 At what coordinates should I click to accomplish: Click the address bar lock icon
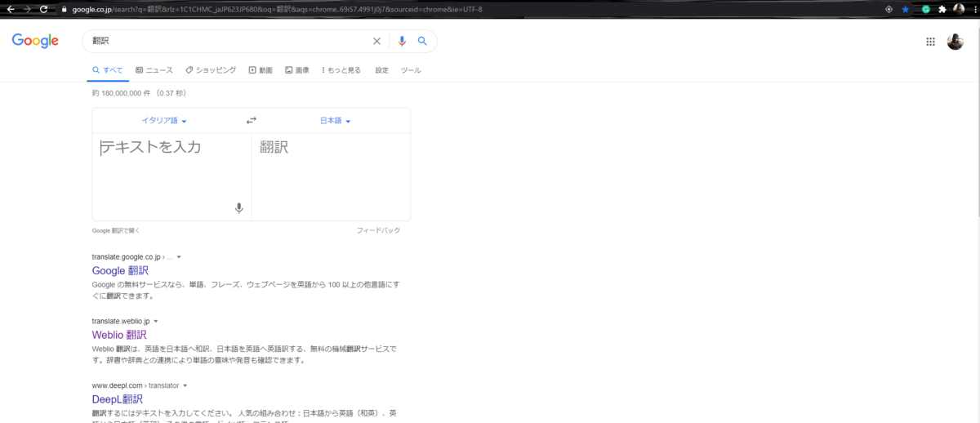(64, 9)
